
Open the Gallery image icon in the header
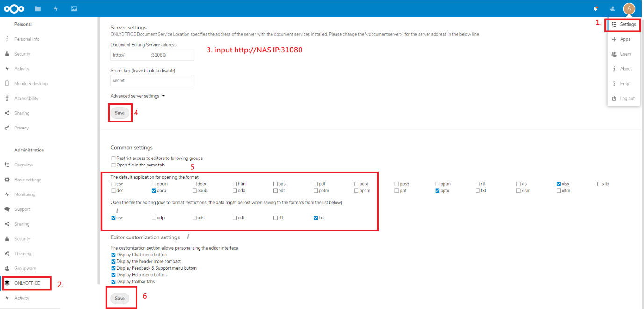tap(74, 8)
